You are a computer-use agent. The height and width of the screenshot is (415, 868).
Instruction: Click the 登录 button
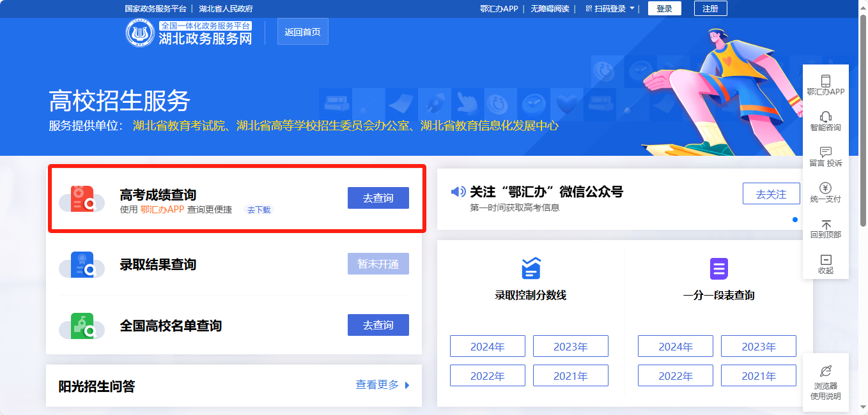point(664,8)
